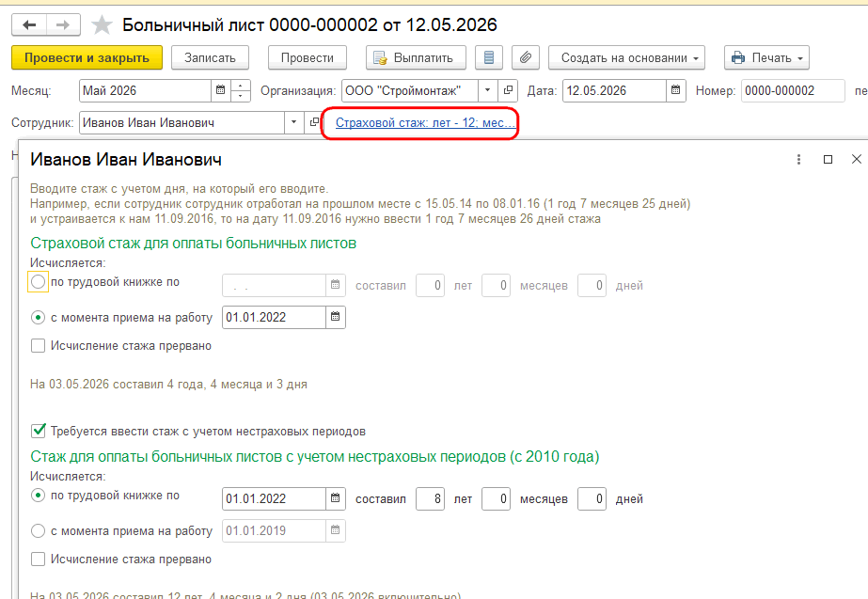The height and width of the screenshot is (599, 868).
Task: Click the Сотрудник field 'Иванов Иван Иванович'
Action: (182, 123)
